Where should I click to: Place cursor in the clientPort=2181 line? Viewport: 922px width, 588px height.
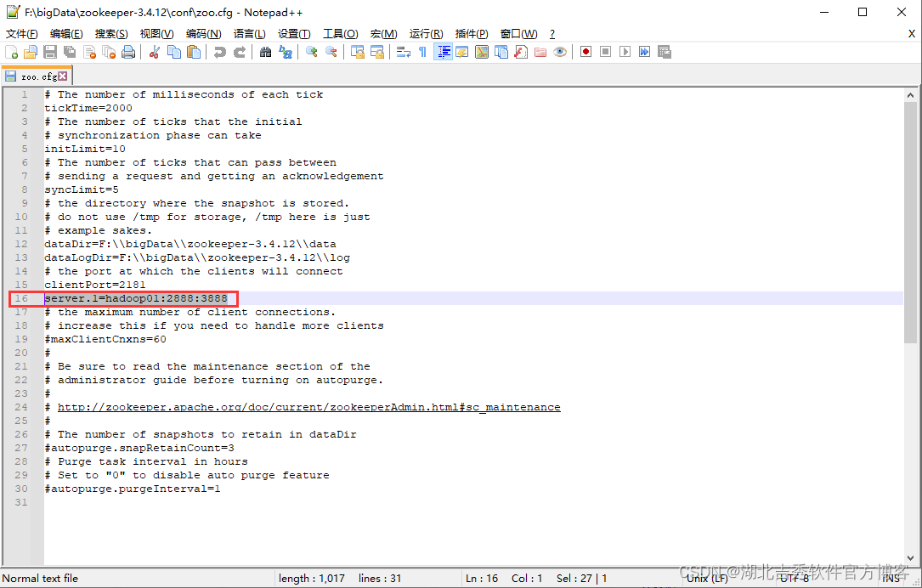94,285
